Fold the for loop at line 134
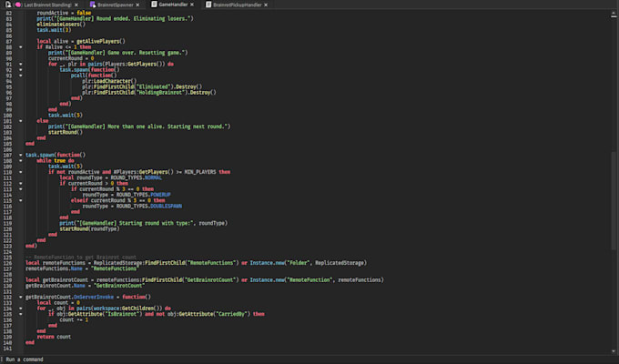 pos(21,308)
